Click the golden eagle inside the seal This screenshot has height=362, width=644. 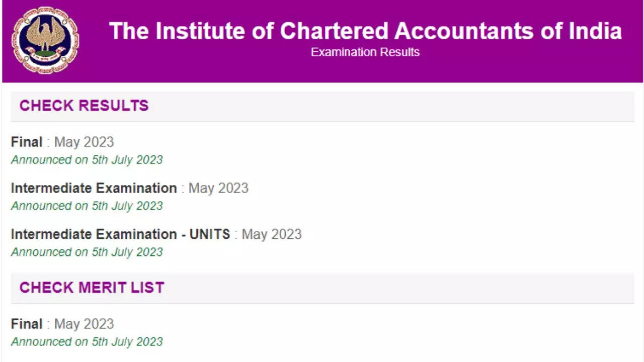[46, 35]
